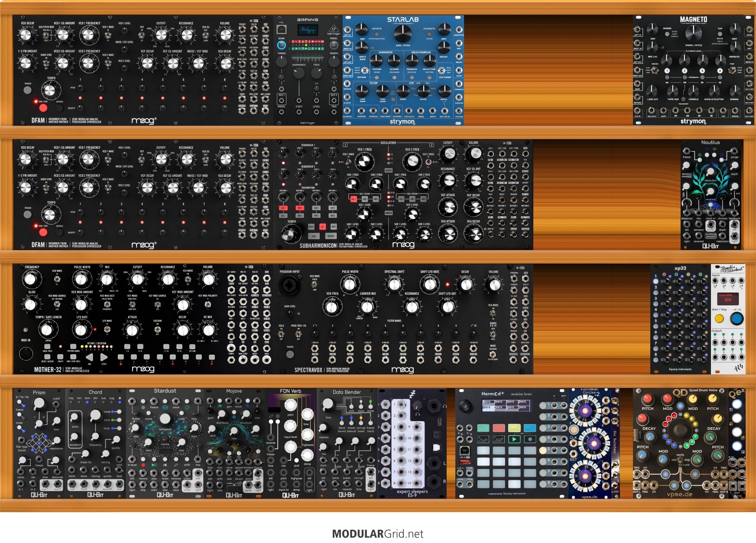Click the USB-C port on the ES-9
Image resolution: width=756 pixels, height=543 pixels.
point(440,422)
